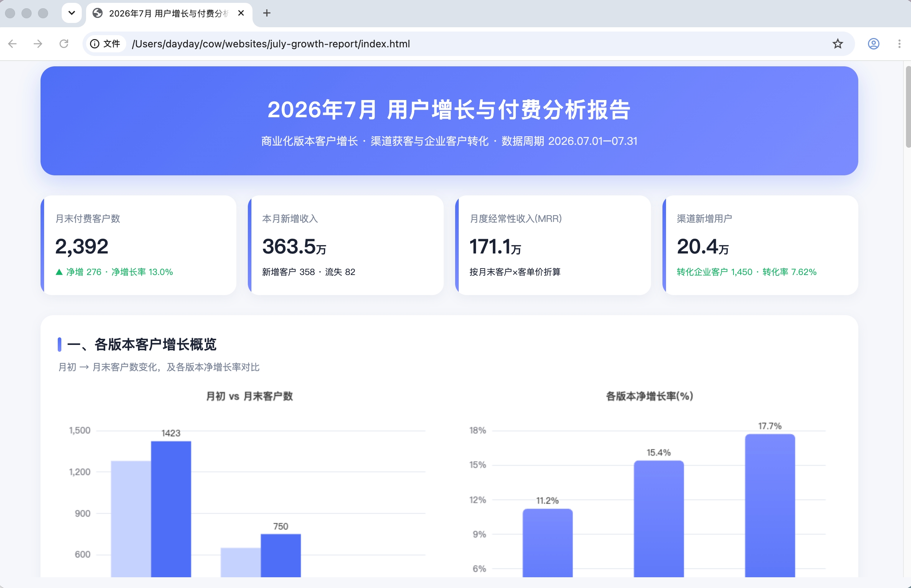Viewport: 911px width, 588px height.
Task: Click the 数据周期 2026.07.01—07.31 subtitle
Action: 569,141
